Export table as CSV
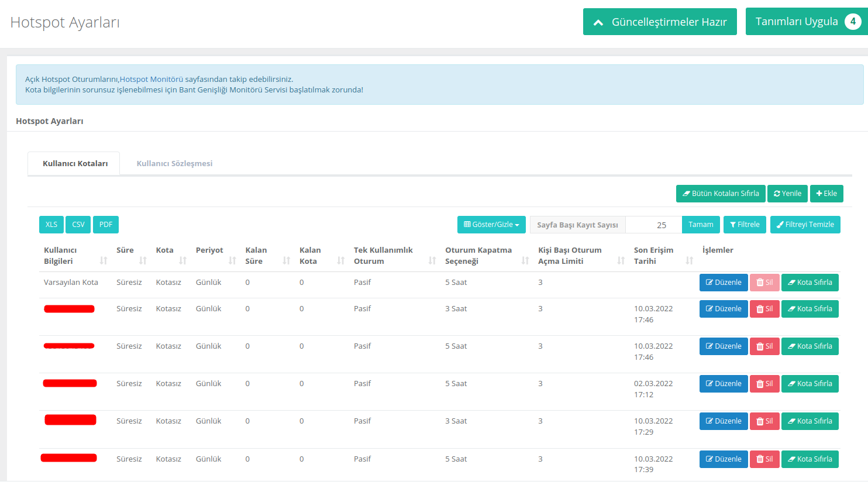This screenshot has height=485, width=868. pos(78,225)
